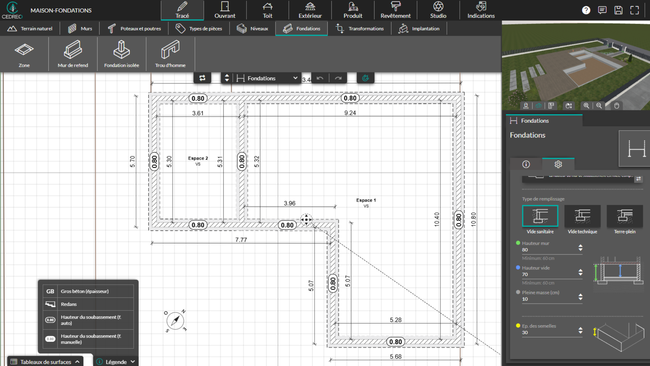Click the move handle on the plan
This screenshot has width=650, height=366.
(306, 220)
